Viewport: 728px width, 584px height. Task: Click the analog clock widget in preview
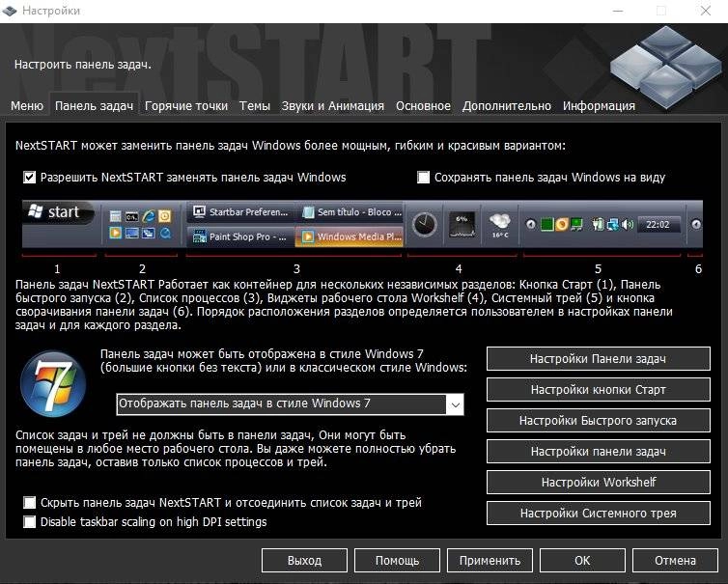425,225
